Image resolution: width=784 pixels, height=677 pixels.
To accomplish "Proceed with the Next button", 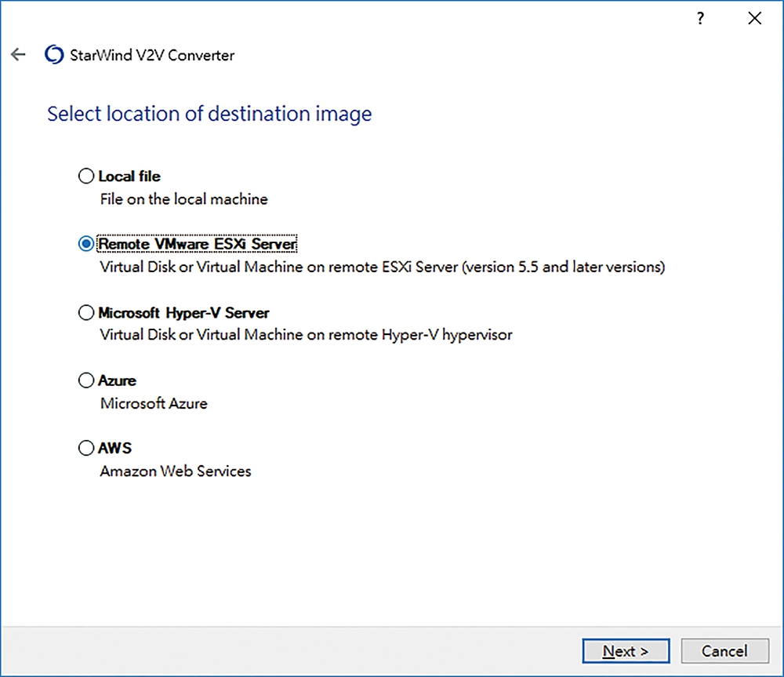I will 626,651.
